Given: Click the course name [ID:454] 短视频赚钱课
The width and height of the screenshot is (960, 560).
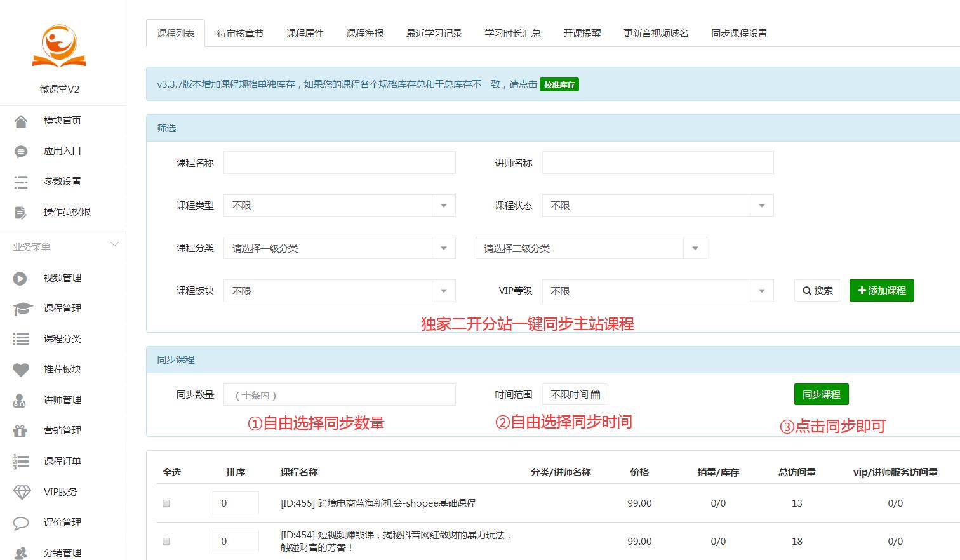Looking at the screenshot, I should (x=396, y=541).
